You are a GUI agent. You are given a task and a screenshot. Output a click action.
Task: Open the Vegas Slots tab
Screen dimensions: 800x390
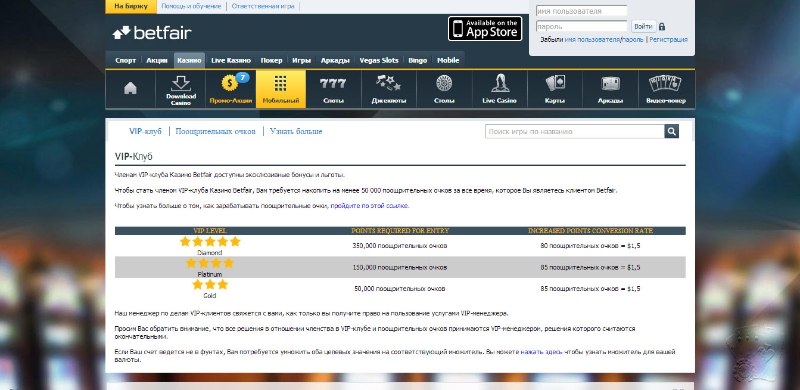tap(379, 60)
